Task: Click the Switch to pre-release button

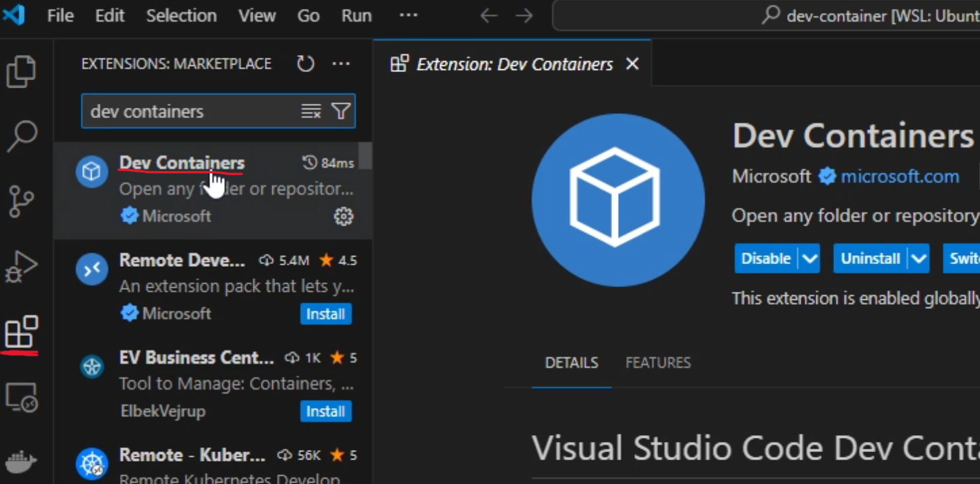Action: tap(962, 259)
